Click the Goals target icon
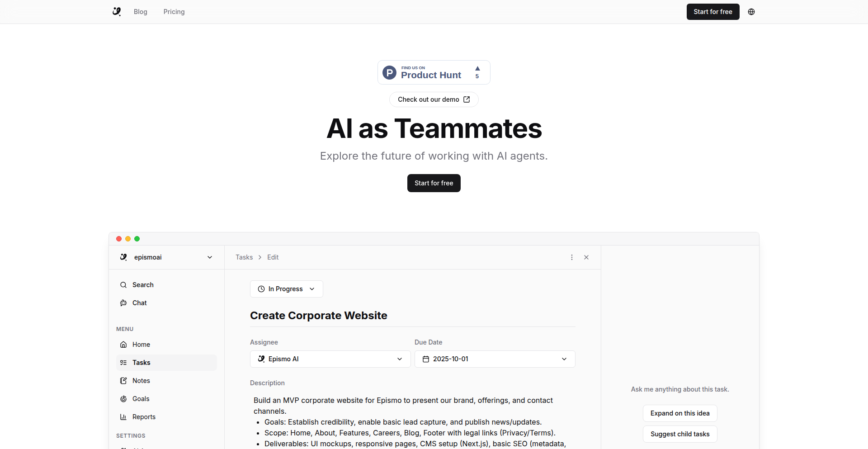Viewport: 868px width, 449px height. tap(123, 399)
